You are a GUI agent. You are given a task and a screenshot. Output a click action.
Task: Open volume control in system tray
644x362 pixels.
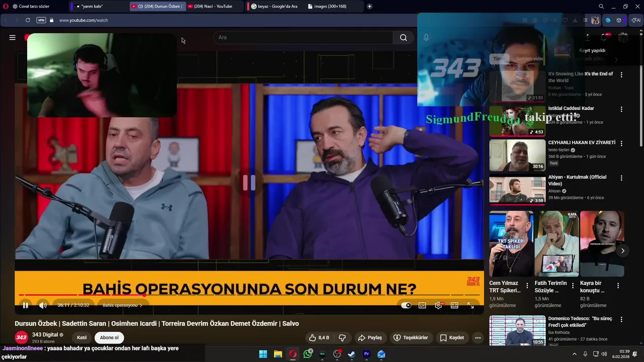[604, 354]
